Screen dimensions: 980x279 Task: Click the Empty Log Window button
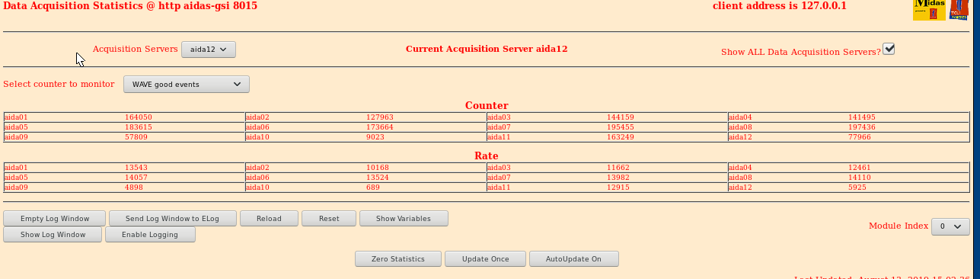pos(55,218)
